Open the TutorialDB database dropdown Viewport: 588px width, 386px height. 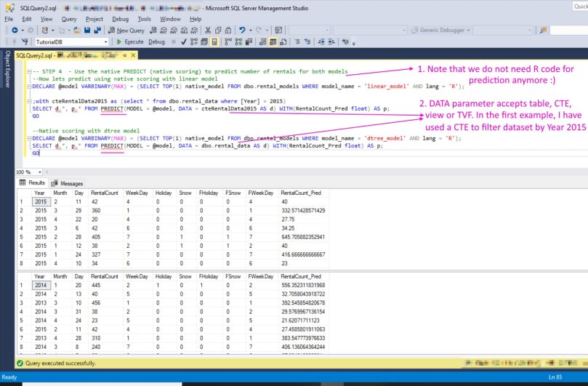105,42
